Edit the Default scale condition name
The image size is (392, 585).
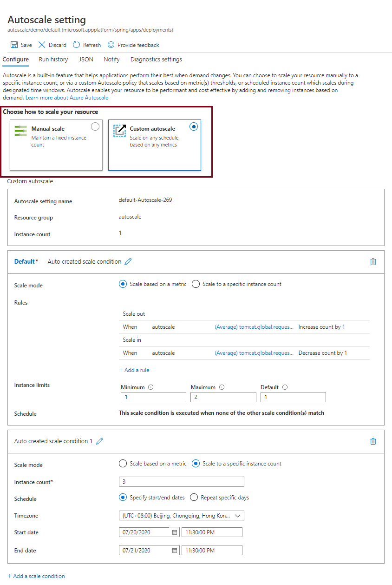[x=128, y=261]
